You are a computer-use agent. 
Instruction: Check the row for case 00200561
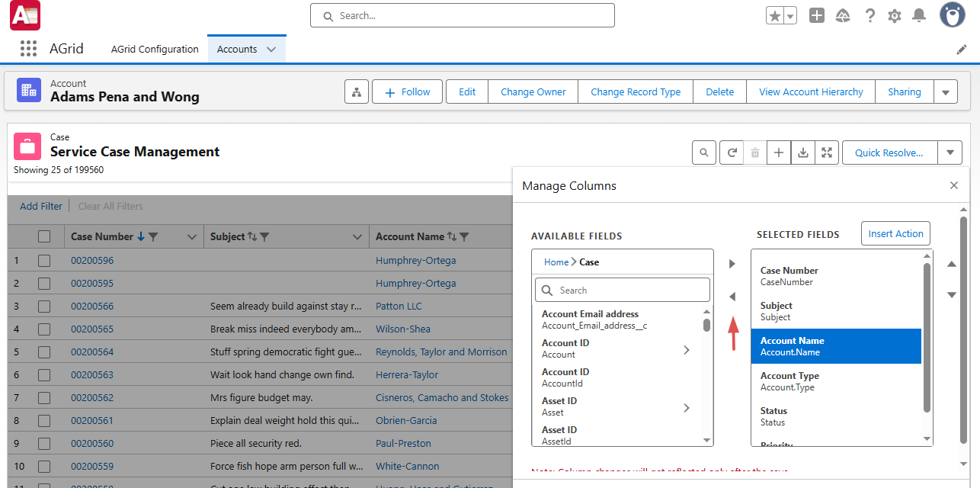(44, 421)
